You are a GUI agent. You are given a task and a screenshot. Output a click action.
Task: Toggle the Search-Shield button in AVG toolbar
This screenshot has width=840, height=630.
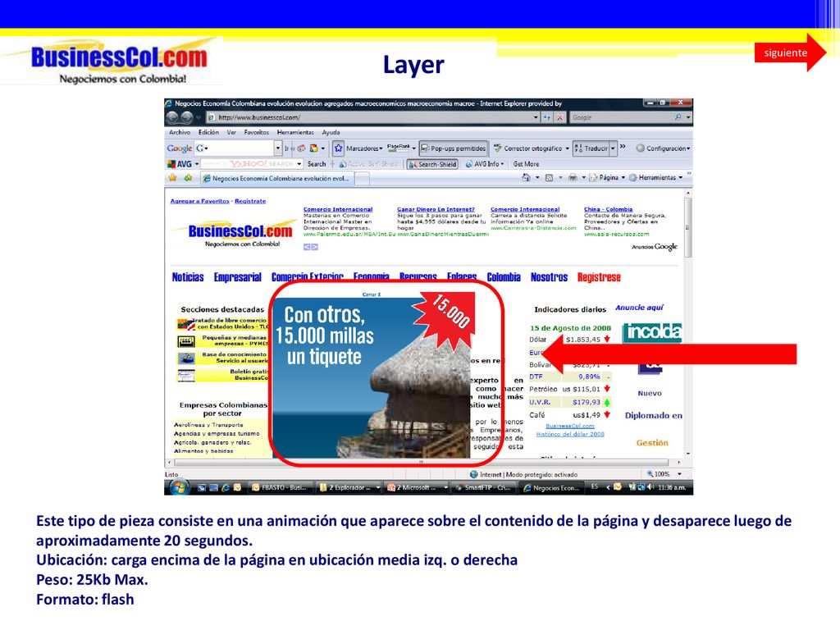coord(432,164)
